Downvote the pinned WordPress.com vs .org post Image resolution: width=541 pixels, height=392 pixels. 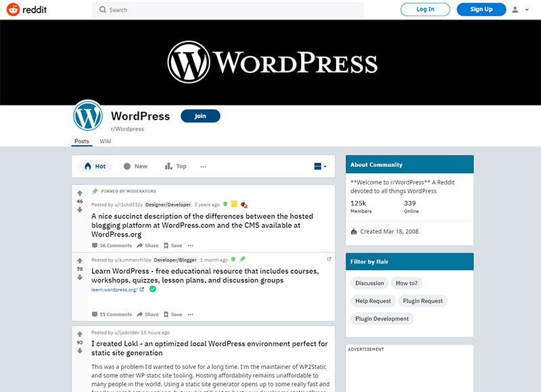pos(80,210)
